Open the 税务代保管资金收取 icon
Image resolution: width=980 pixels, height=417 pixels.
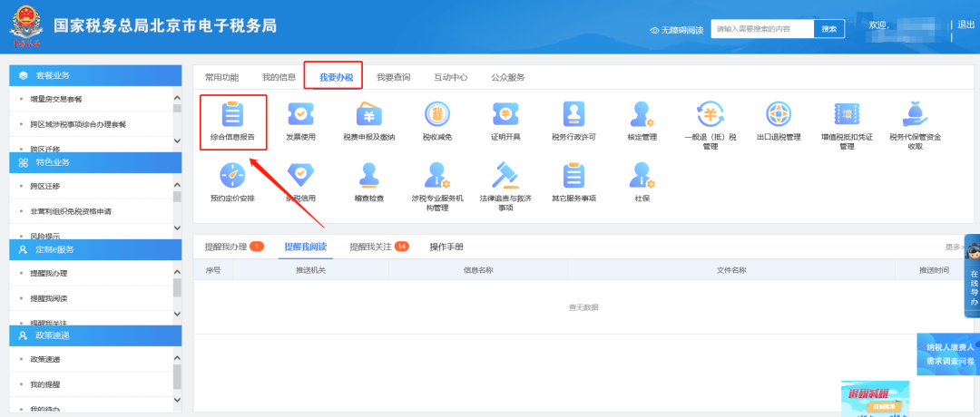point(915,115)
